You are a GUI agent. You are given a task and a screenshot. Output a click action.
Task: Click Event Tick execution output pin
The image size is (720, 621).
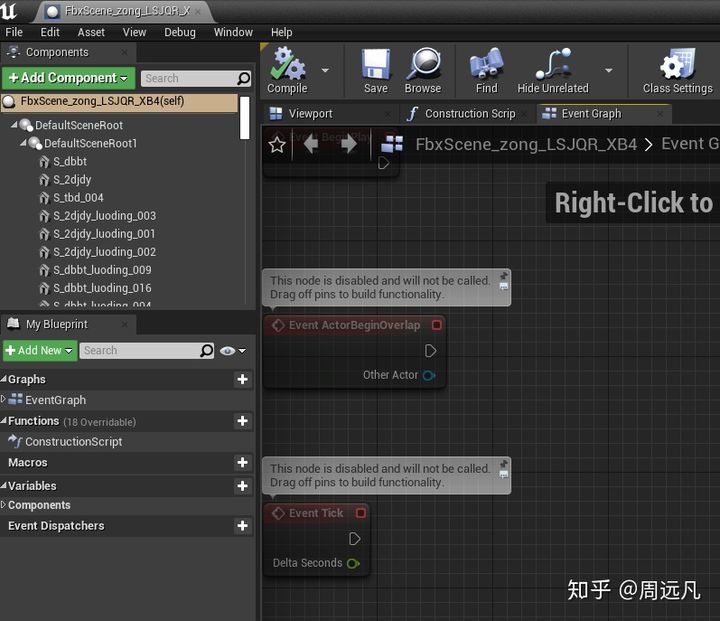354,539
